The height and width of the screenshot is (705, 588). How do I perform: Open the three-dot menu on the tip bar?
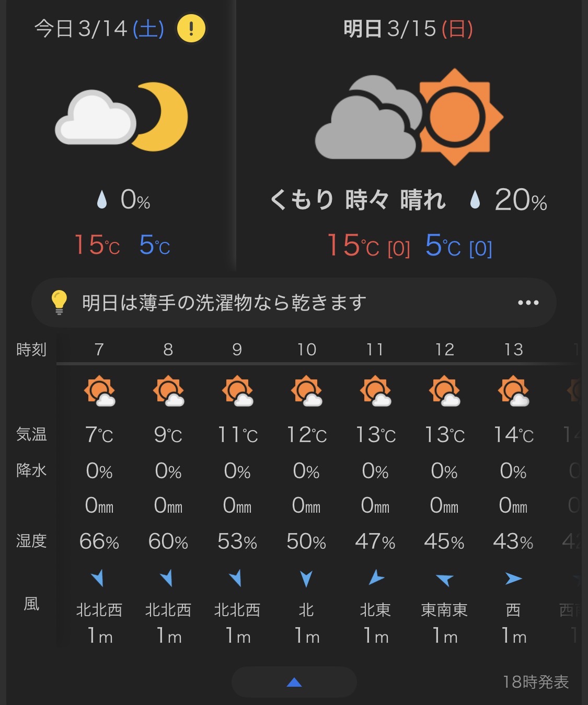[x=528, y=303]
